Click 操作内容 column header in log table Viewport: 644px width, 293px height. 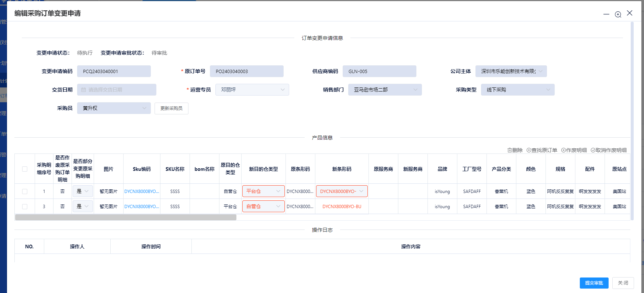coord(411,247)
